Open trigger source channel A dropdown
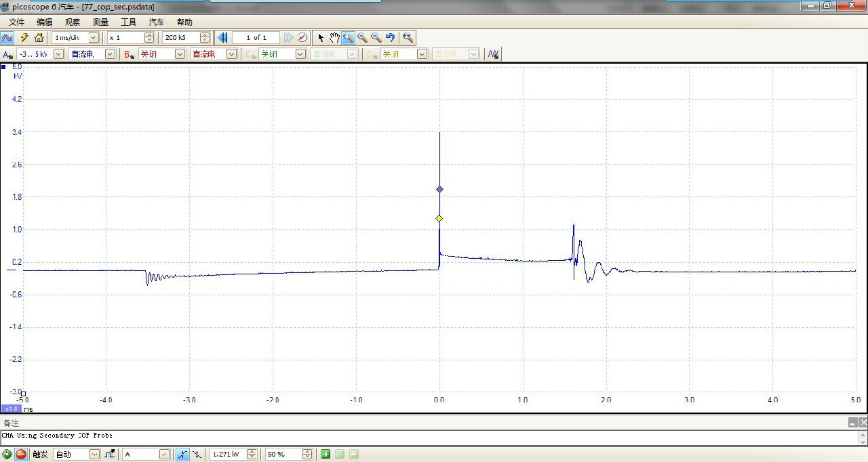 click(164, 454)
